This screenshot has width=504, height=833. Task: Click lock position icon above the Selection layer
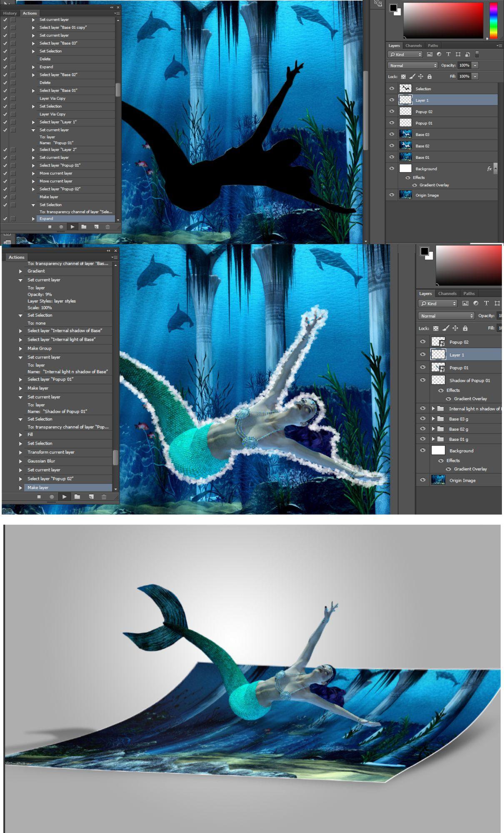tap(421, 77)
